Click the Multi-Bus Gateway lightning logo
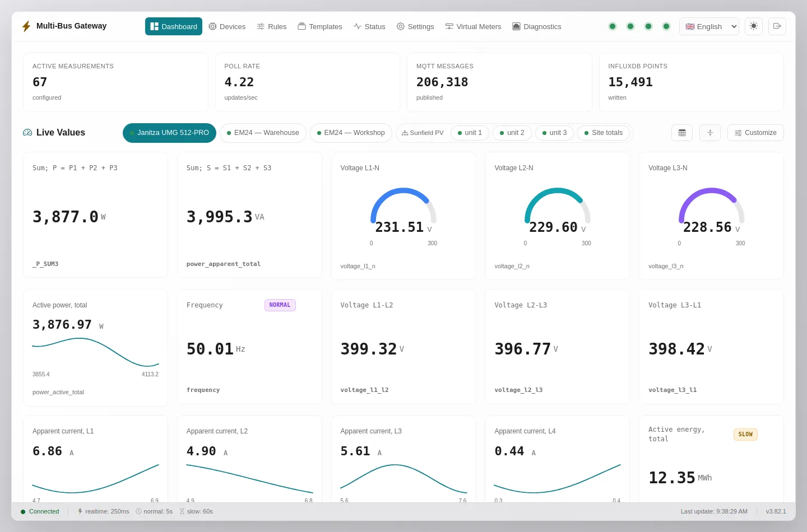Image resolution: width=807 pixels, height=532 pixels. pyautogui.click(x=26, y=26)
